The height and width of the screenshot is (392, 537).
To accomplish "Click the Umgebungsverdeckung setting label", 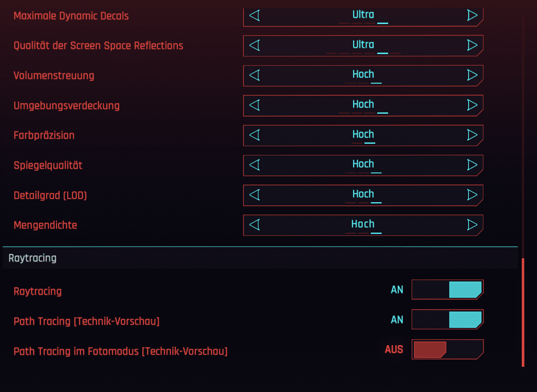I will [66, 106].
